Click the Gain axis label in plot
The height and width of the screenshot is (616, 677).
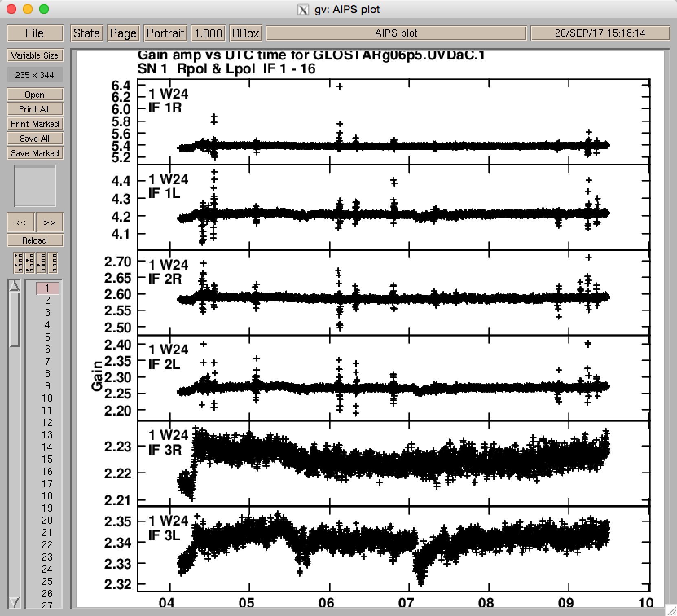click(97, 376)
